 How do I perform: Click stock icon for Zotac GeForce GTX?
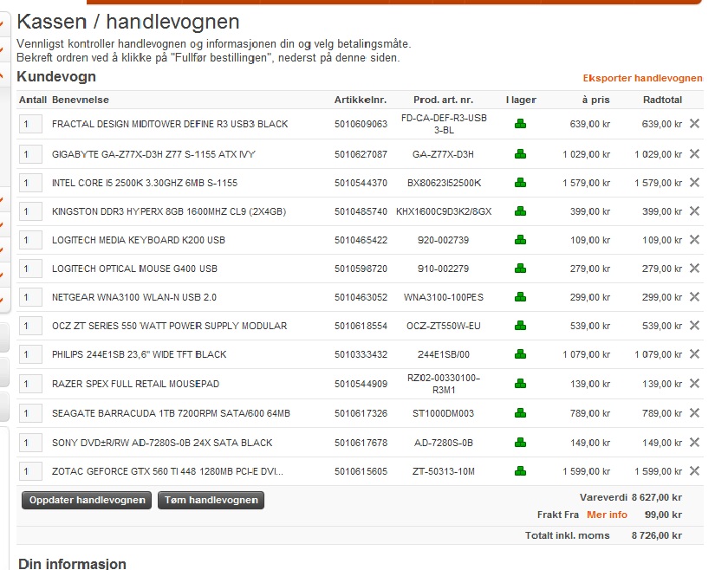(521, 471)
